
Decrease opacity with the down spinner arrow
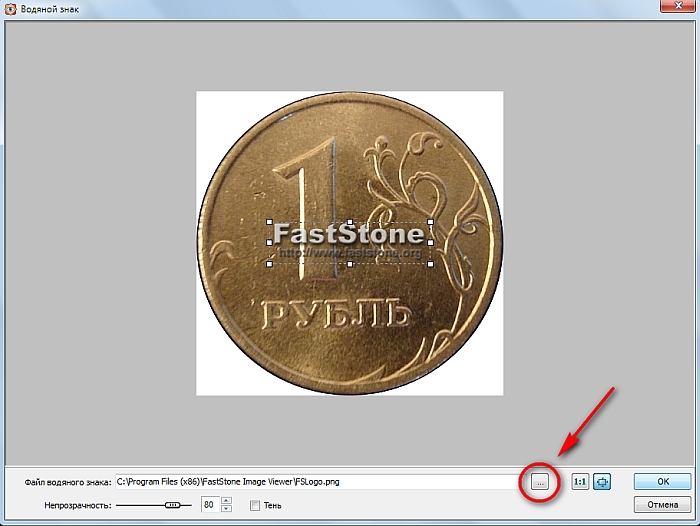pyautogui.click(x=226, y=509)
